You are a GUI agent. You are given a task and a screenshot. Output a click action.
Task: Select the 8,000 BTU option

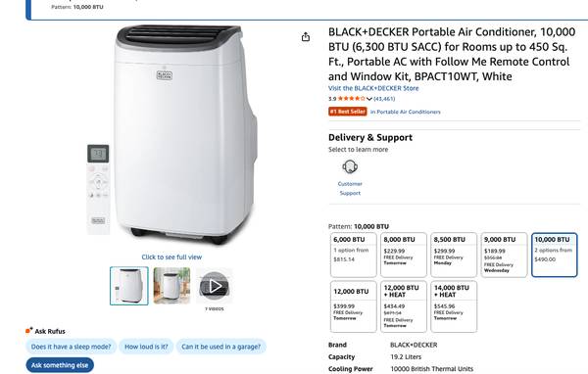tap(404, 255)
